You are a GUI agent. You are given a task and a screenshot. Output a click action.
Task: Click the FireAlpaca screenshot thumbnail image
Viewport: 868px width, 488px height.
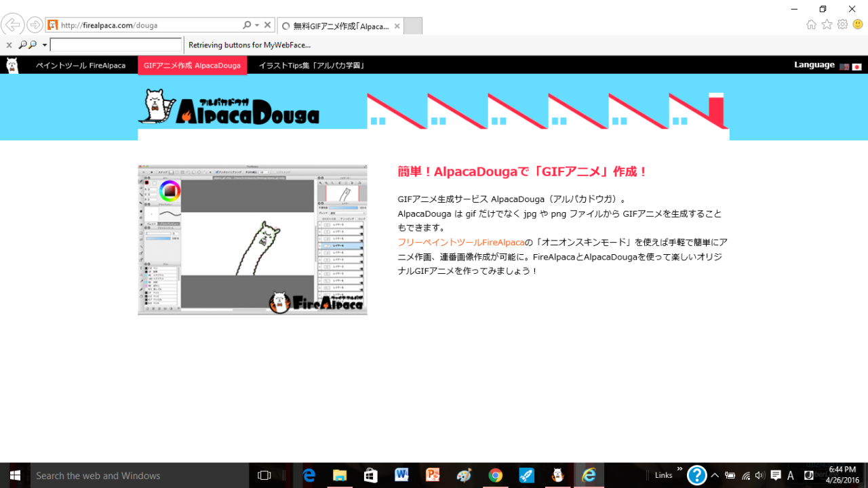[252, 239]
